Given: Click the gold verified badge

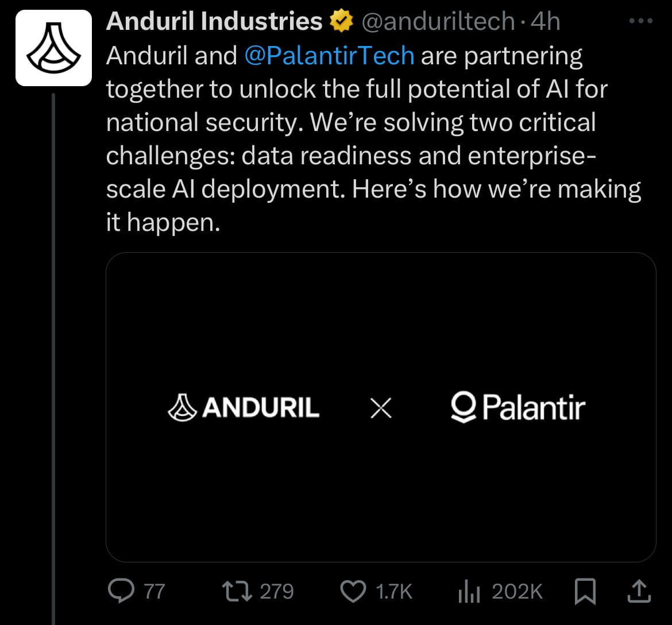Looking at the screenshot, I should [341, 21].
